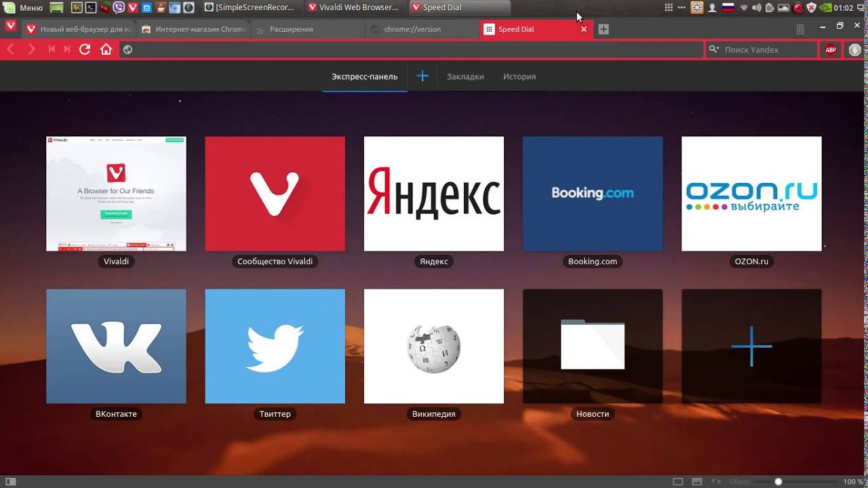Toggle the panel at status bar left
This screenshot has width=868, height=488.
tap(11, 481)
